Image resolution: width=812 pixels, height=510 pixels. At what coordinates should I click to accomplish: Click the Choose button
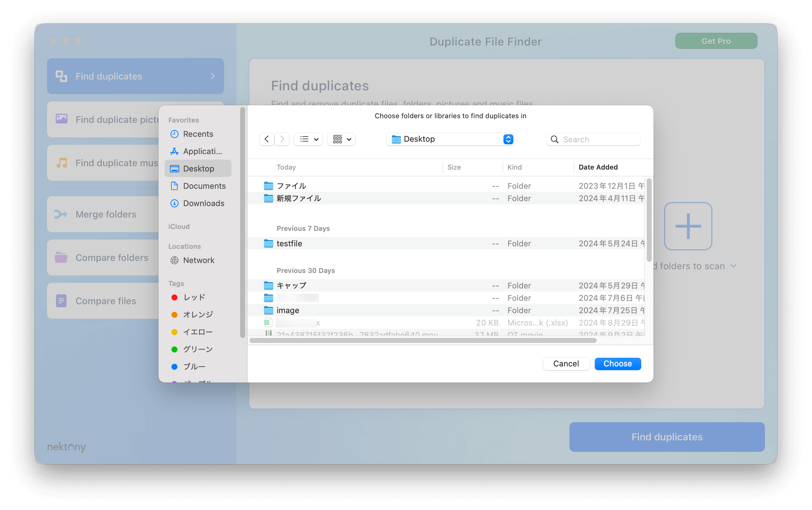(x=617, y=364)
